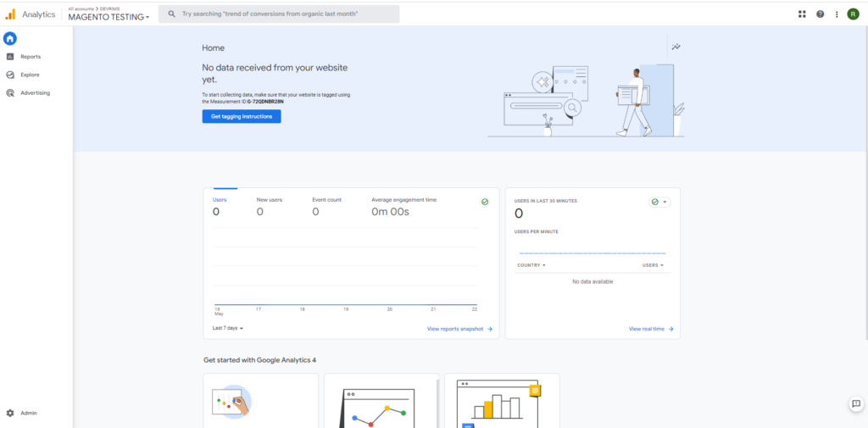
Task: Open the Home icon in sidebar
Action: 10,38
